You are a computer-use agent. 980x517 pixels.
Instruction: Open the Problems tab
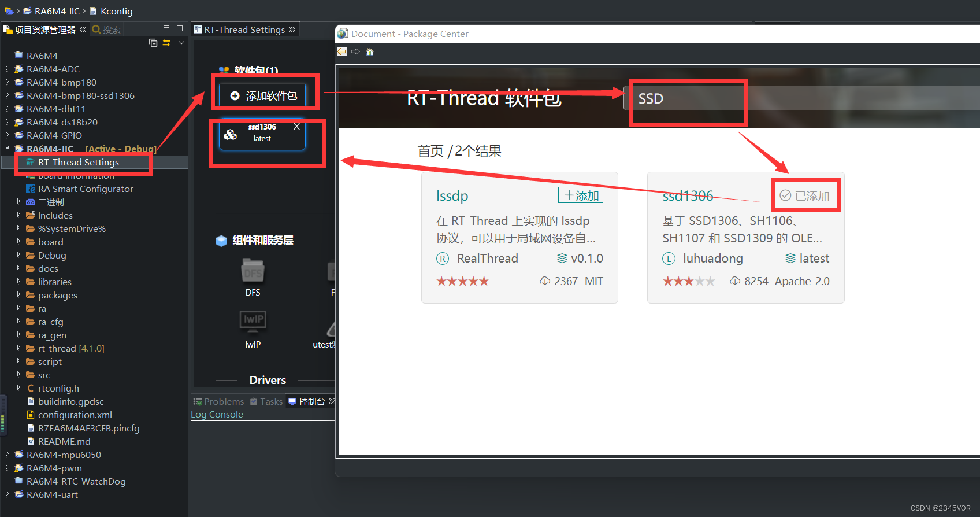(218, 401)
